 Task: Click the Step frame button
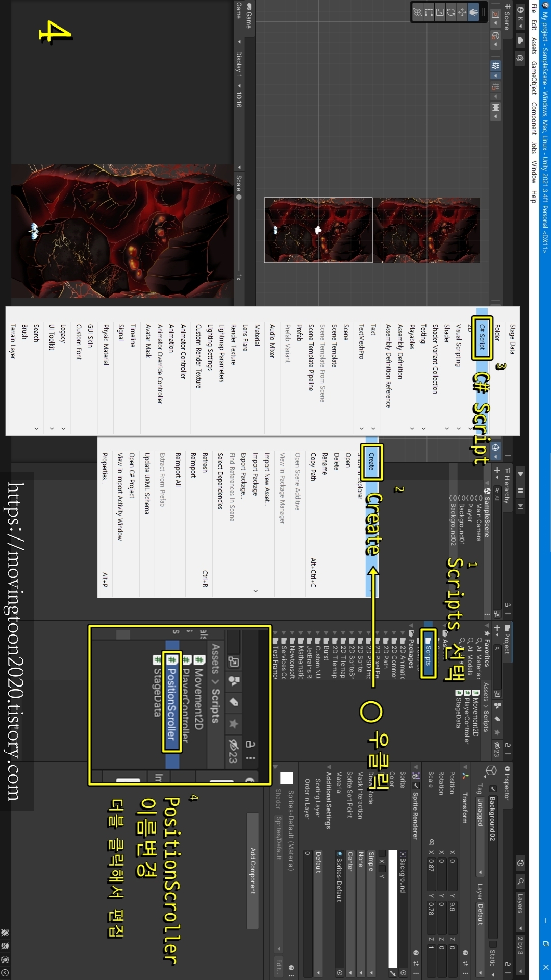520,506
